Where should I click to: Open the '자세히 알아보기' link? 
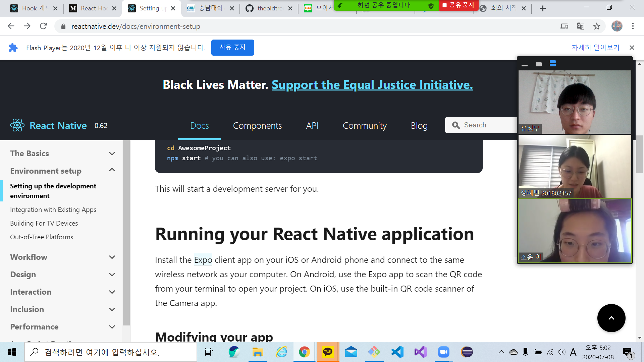(595, 48)
